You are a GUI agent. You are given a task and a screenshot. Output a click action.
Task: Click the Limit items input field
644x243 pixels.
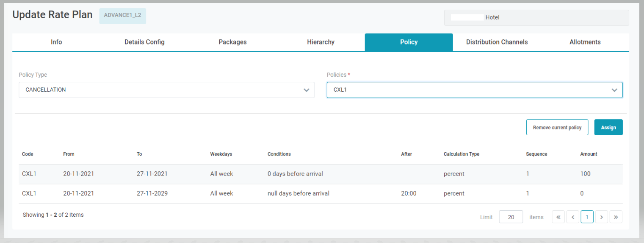[511, 217]
